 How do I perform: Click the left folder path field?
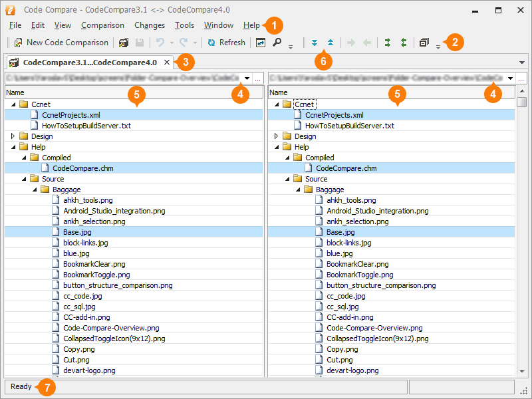pyautogui.click(x=124, y=78)
